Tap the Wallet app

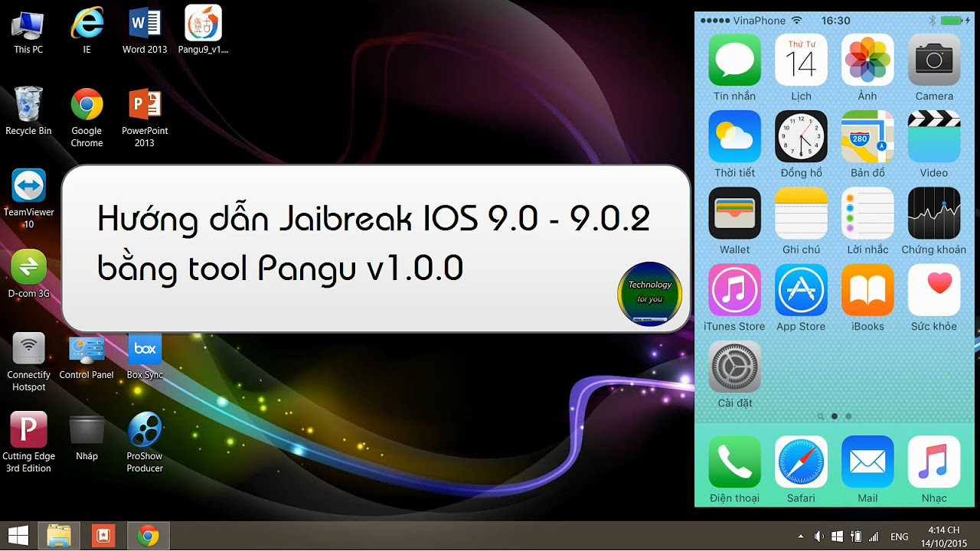click(734, 213)
